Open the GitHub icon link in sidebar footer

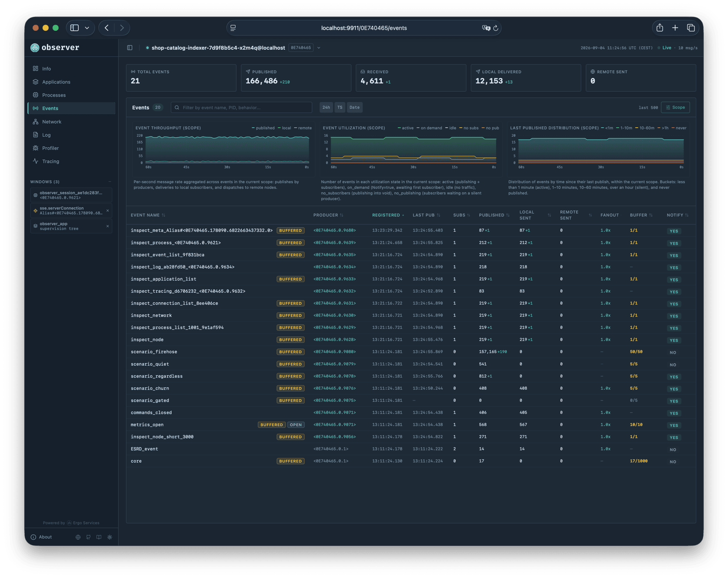pyautogui.click(x=88, y=537)
